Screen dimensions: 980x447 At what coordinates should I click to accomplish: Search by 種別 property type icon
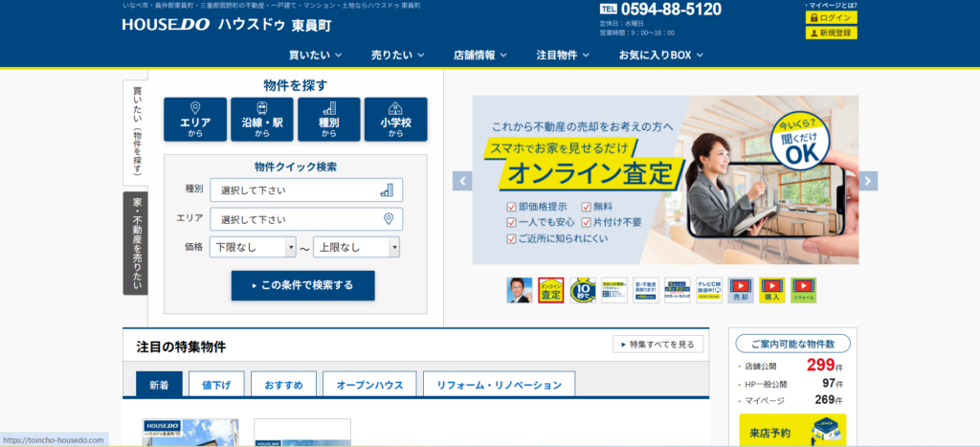pyautogui.click(x=329, y=120)
